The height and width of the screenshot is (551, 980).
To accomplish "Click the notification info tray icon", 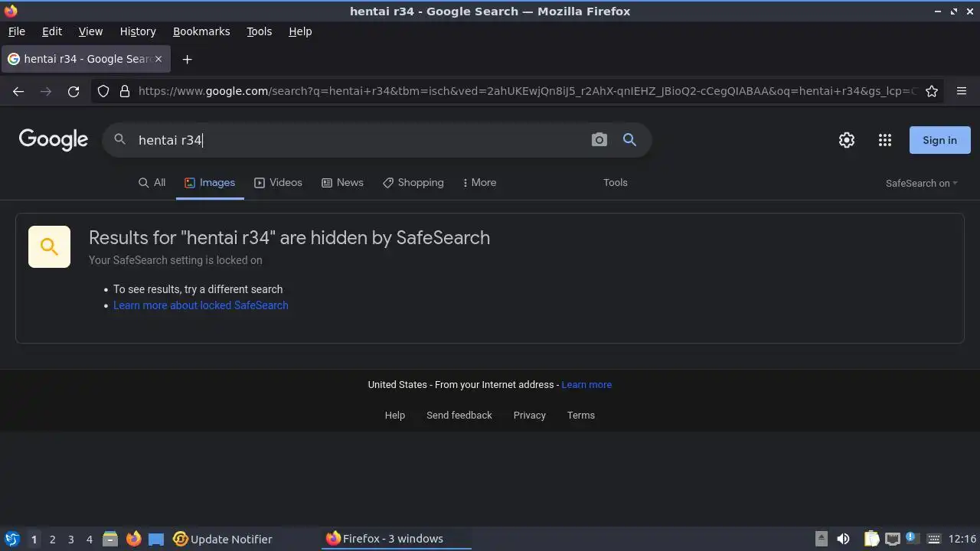I will tap(912, 538).
